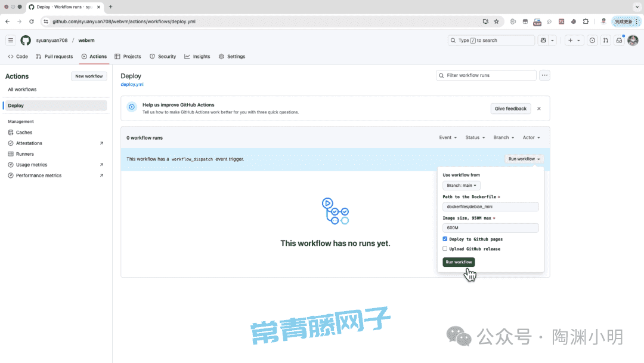Click the green Run workflow button
The image size is (644, 363).
point(459,262)
